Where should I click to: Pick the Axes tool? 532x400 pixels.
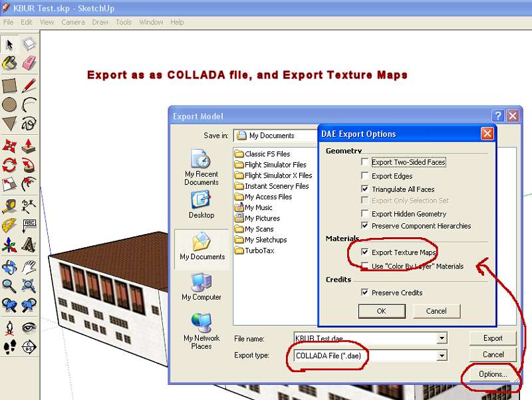[x=9, y=245]
